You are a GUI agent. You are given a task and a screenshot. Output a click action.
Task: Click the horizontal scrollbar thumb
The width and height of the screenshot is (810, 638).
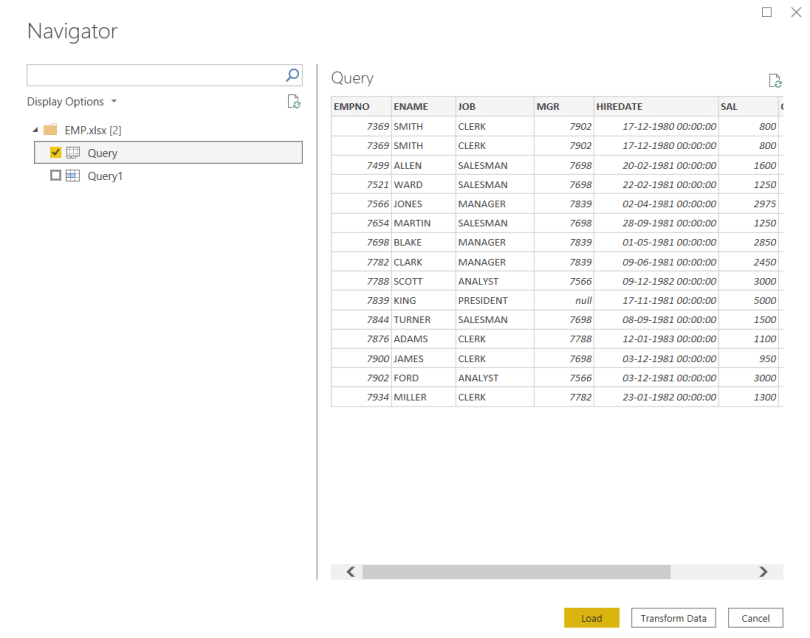pyautogui.click(x=516, y=572)
